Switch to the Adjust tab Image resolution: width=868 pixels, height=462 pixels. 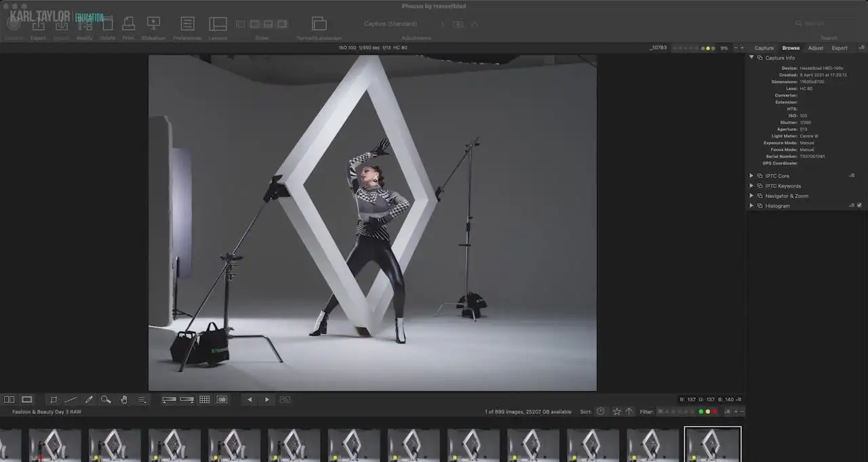pyautogui.click(x=816, y=48)
